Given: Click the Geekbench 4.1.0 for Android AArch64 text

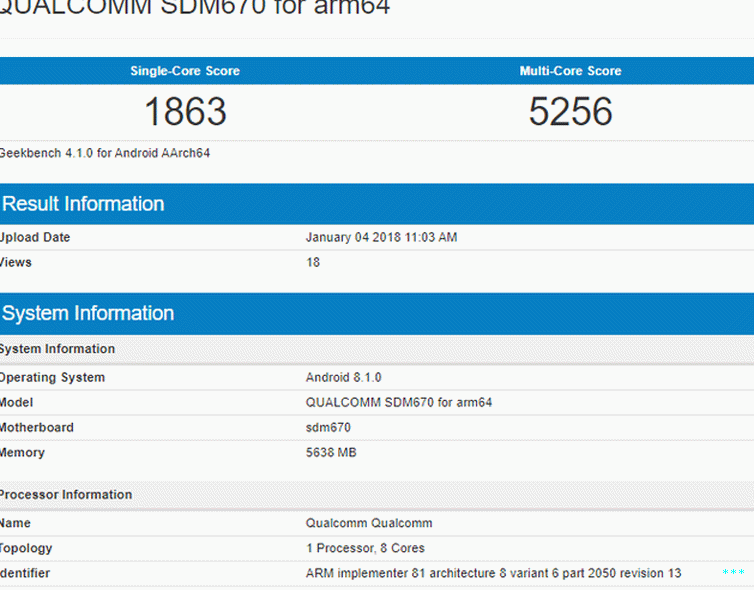Looking at the screenshot, I should point(105,153).
